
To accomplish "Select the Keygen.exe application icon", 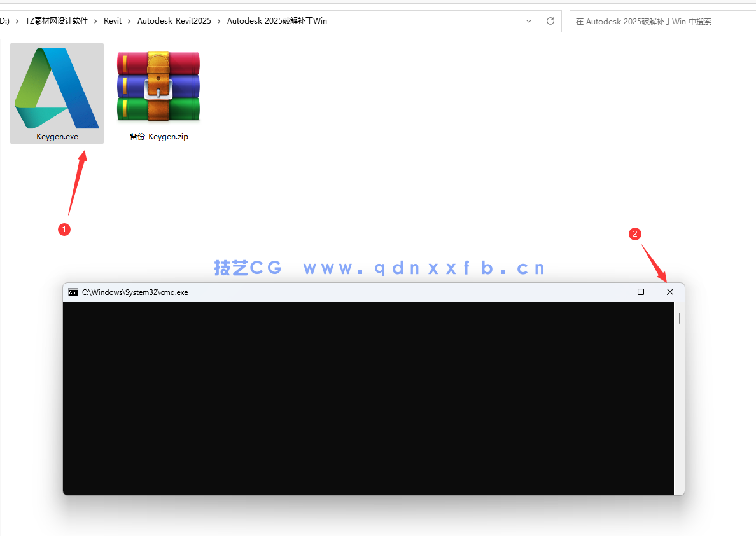I will 57,88.
